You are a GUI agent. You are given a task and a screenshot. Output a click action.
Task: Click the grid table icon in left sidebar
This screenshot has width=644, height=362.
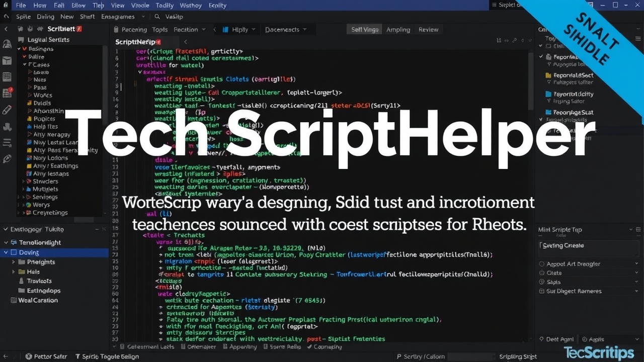click(7, 77)
